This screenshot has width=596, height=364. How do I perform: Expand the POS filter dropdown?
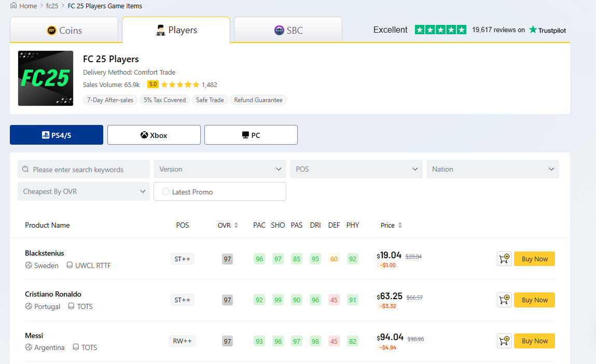coord(356,170)
